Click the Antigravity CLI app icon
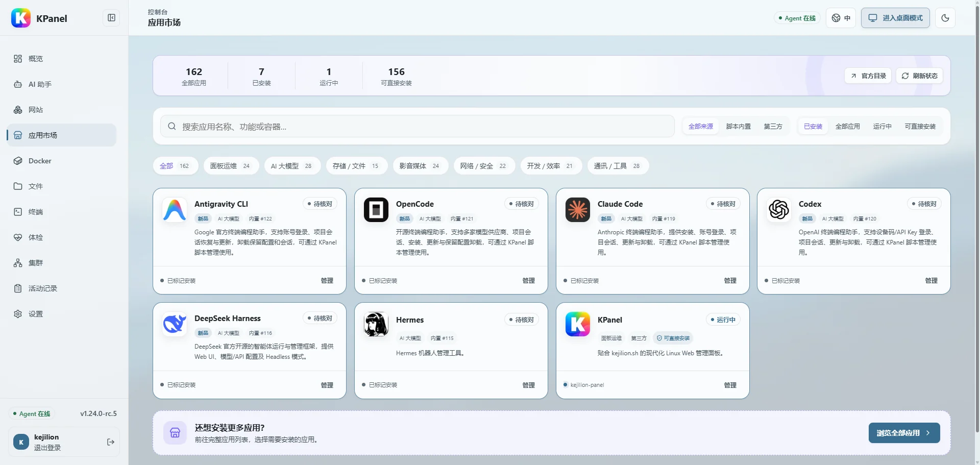980x465 pixels. (175, 210)
